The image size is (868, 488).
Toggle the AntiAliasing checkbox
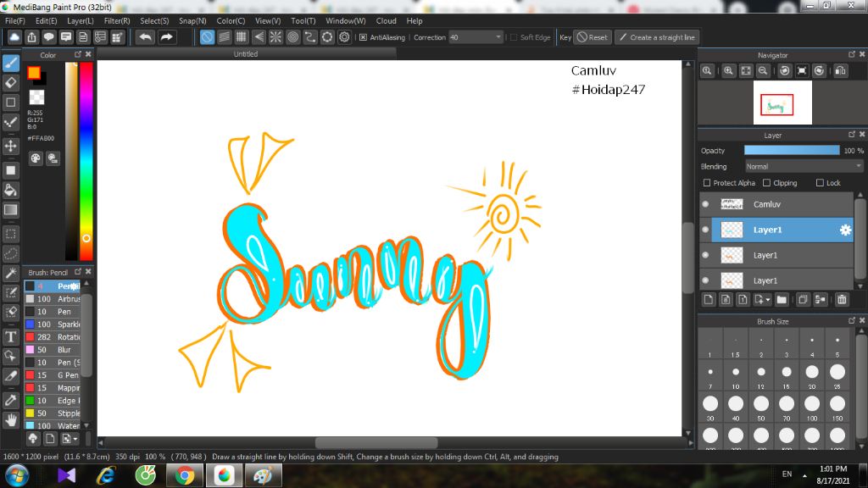(363, 37)
